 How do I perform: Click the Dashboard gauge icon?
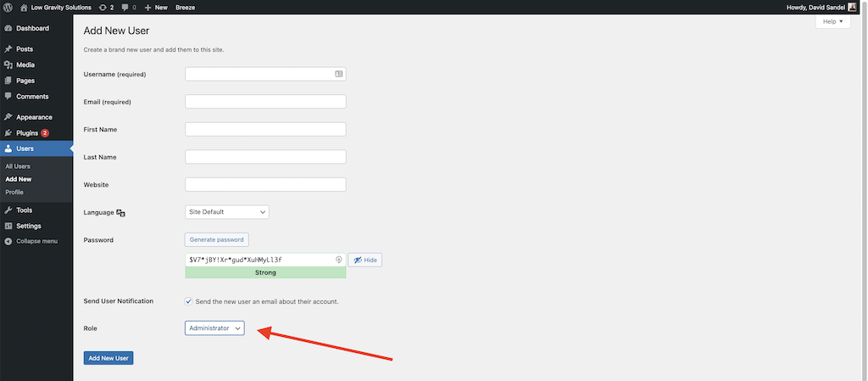tap(8, 28)
